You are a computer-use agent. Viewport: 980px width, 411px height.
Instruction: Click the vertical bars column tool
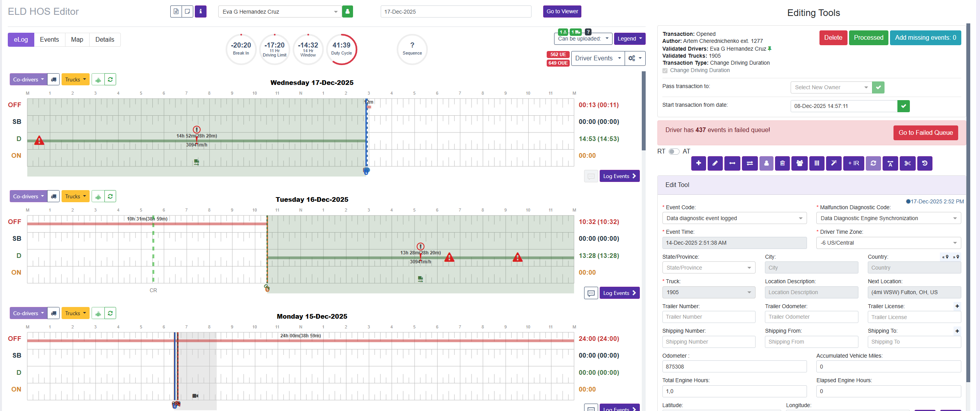tap(817, 163)
